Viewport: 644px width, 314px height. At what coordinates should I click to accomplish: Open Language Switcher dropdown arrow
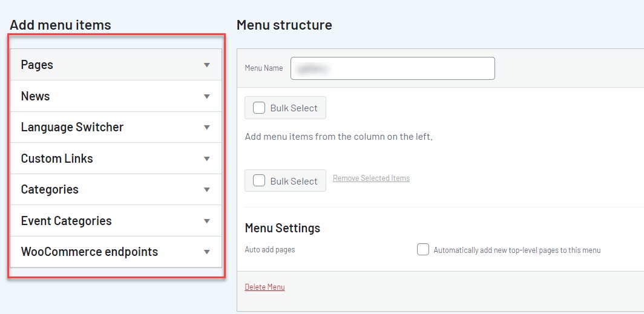click(x=207, y=128)
